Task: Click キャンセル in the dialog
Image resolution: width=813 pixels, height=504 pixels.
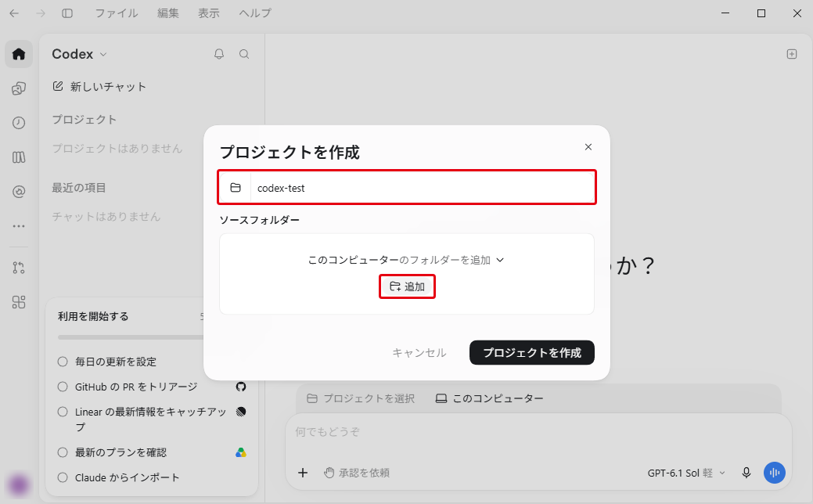Action: 419,353
